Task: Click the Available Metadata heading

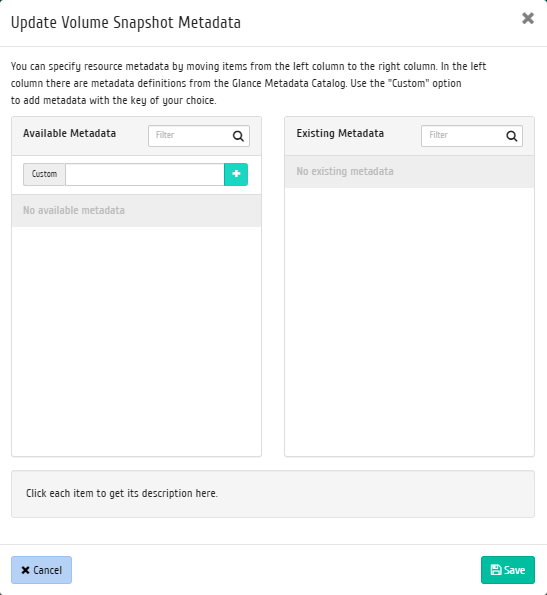Action: (69, 133)
